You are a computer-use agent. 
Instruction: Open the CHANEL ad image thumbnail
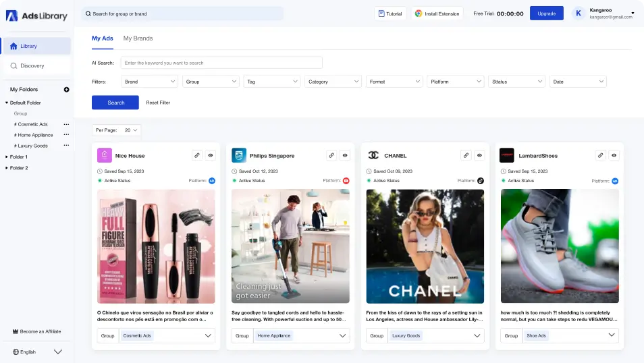425,246
